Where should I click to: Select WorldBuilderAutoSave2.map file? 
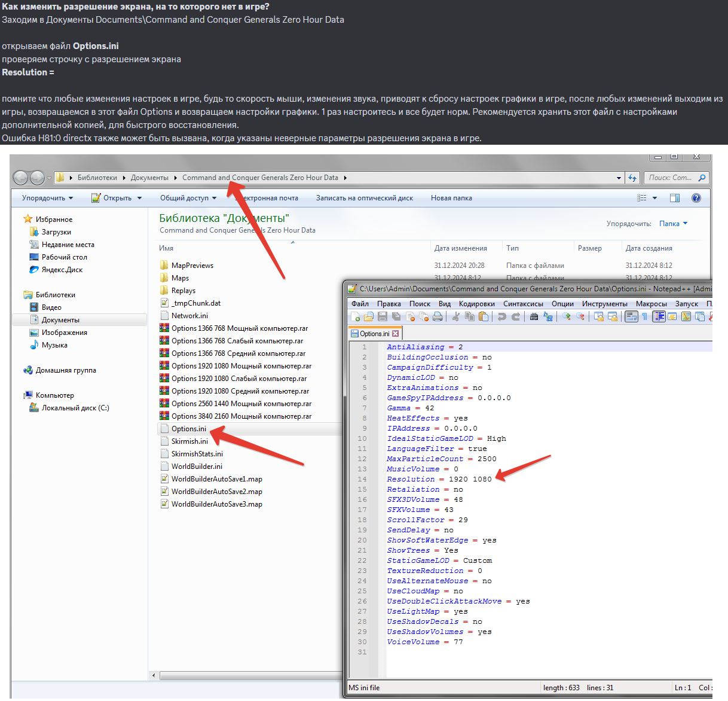[216, 492]
